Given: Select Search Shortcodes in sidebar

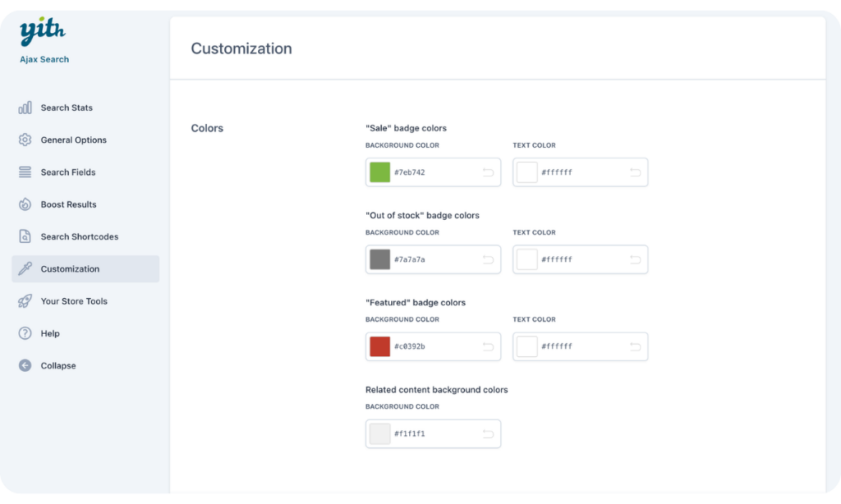Looking at the screenshot, I should (85, 236).
